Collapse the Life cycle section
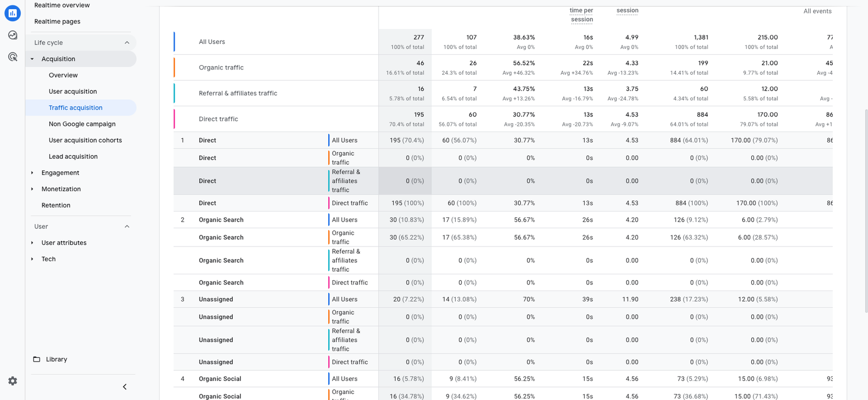Viewport: 868px width, 400px height. [127, 43]
